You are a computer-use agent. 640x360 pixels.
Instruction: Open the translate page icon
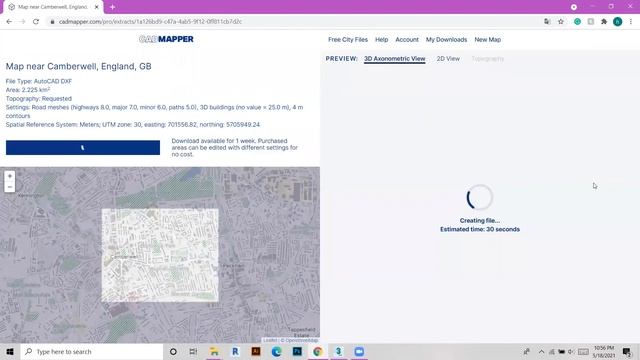(x=547, y=22)
